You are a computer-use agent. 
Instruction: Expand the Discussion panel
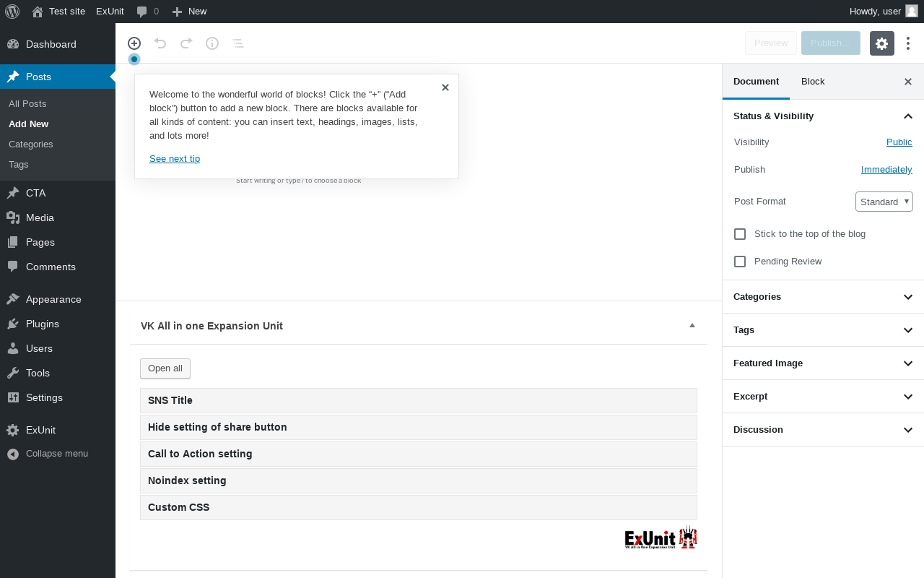click(x=823, y=430)
